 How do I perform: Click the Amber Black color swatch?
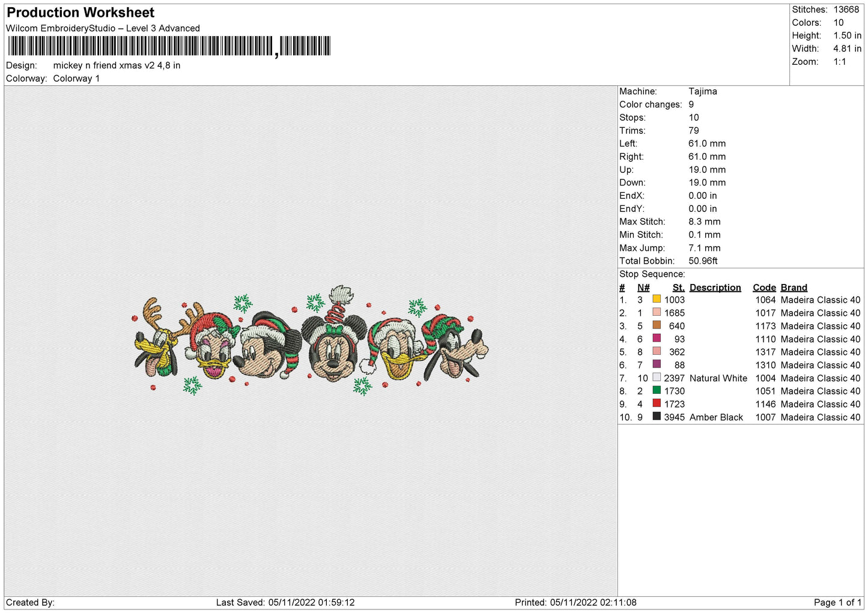pyautogui.click(x=657, y=417)
